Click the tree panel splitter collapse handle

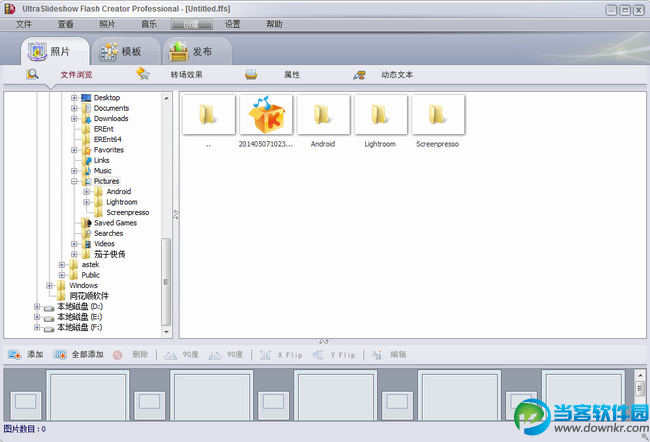pos(176,215)
